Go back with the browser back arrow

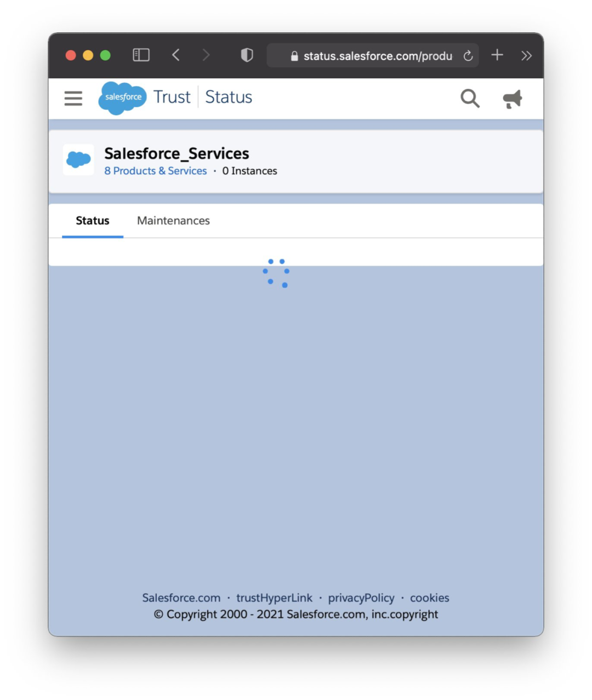(176, 55)
